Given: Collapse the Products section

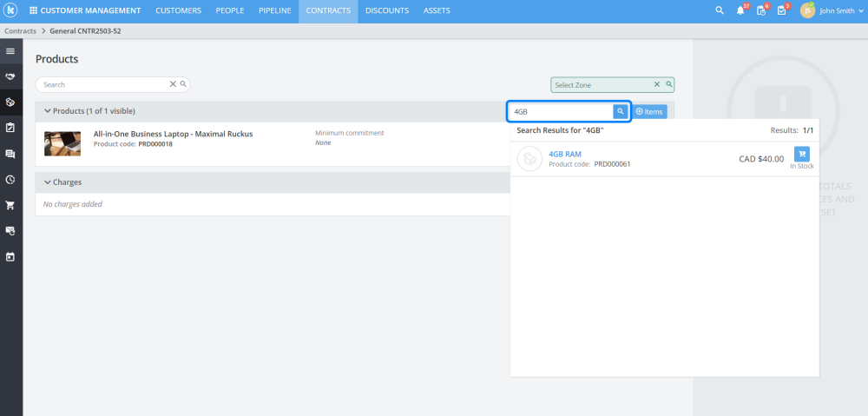Looking at the screenshot, I should [48, 111].
